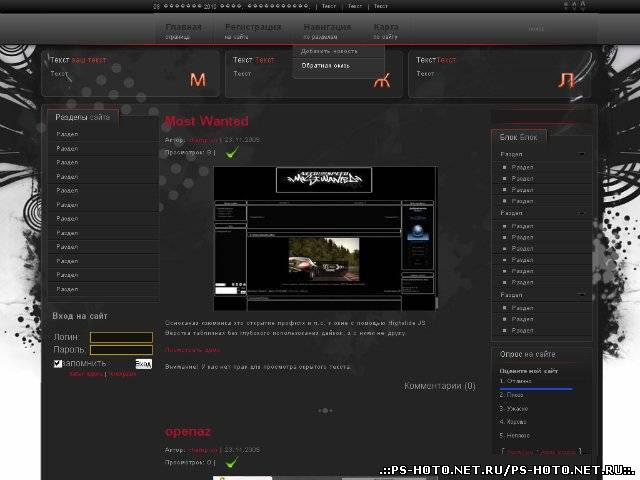Screen dimensions: 640x480
Task: Collapse the last Раздел group in Блок panel
Action: tap(581, 295)
